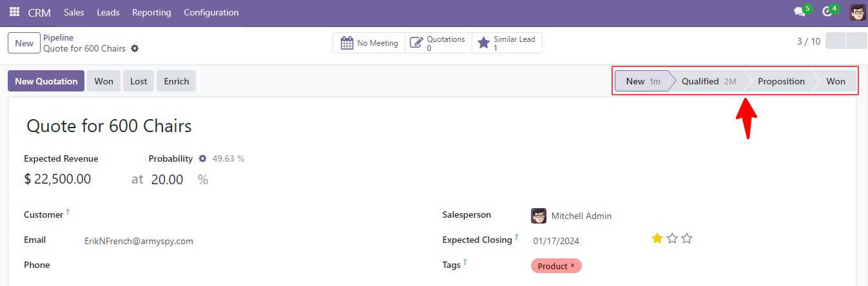Open the gear actions menu beside record title

pos(135,48)
